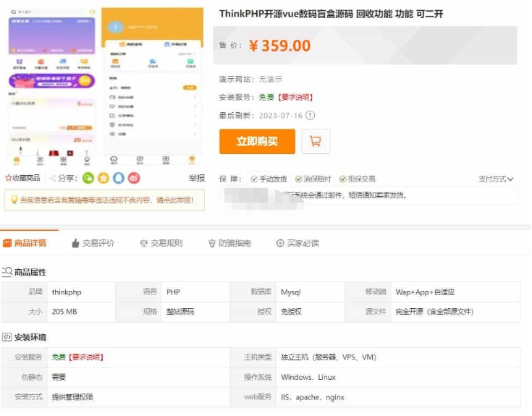Select the 担保交易 guarantee option

(358, 179)
